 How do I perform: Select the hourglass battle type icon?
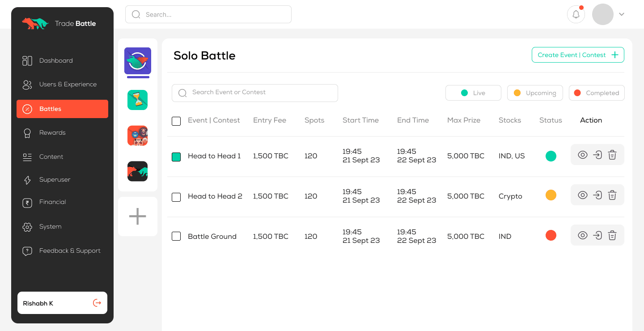137,100
